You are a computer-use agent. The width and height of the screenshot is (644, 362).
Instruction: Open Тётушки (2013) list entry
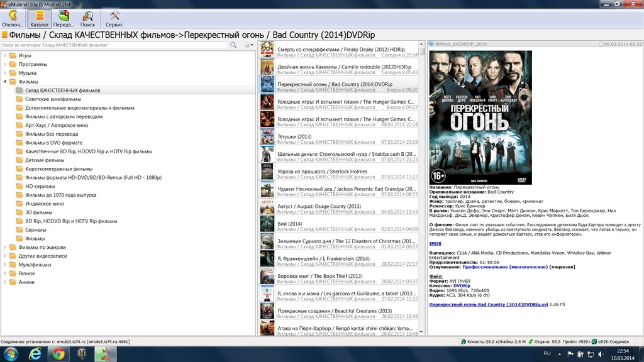coord(339,137)
